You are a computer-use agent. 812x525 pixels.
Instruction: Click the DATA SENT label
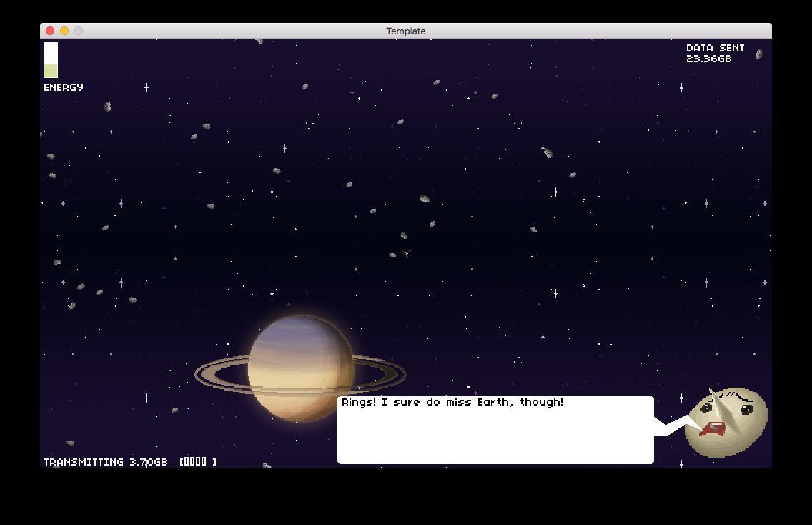[715, 48]
